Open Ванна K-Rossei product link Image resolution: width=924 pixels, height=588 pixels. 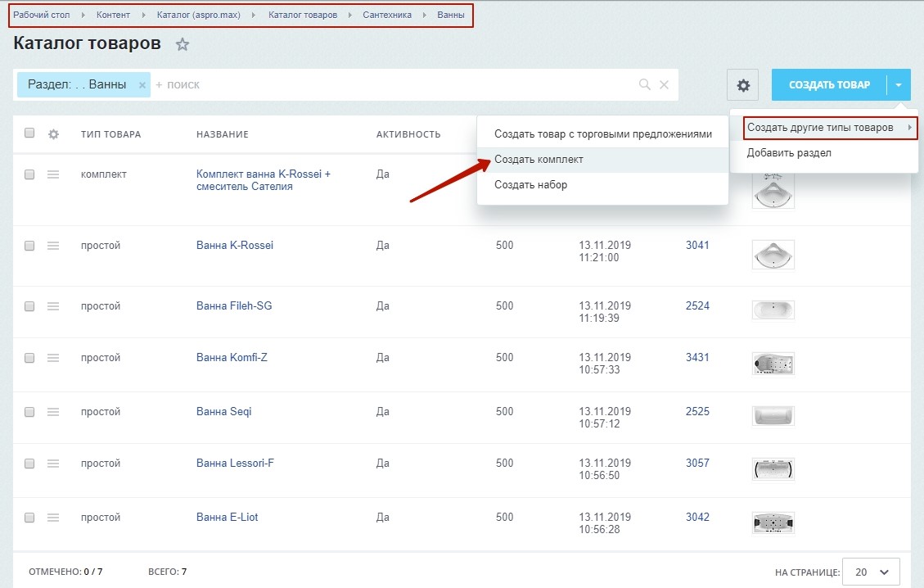pyautogui.click(x=235, y=246)
